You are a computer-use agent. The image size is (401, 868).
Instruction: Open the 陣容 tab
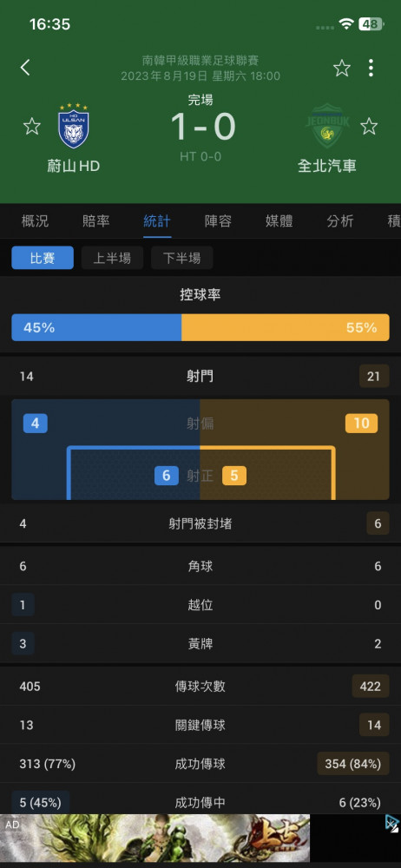click(218, 221)
